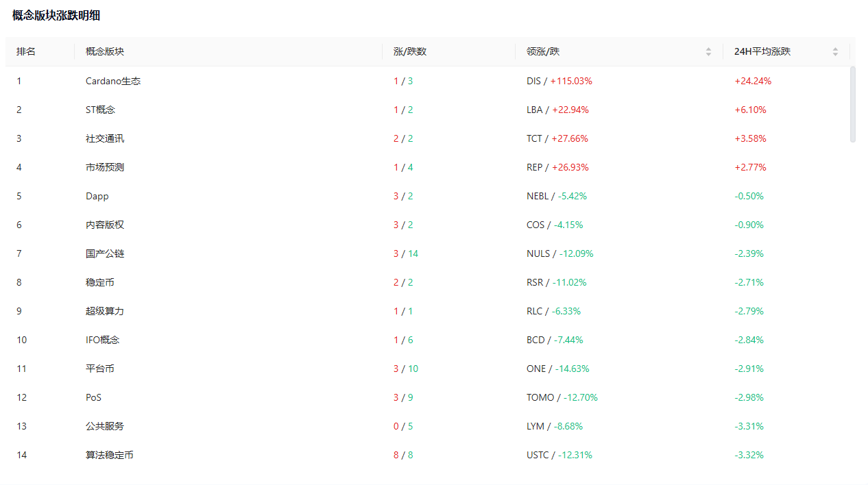The height and width of the screenshot is (485, 868).
Task: Open 算法稳定币 sector details
Action: (x=110, y=455)
